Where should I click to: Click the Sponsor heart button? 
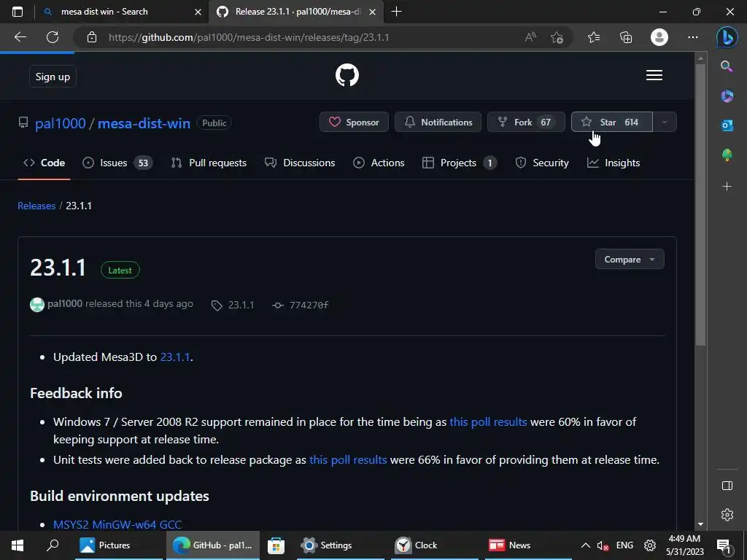point(354,122)
